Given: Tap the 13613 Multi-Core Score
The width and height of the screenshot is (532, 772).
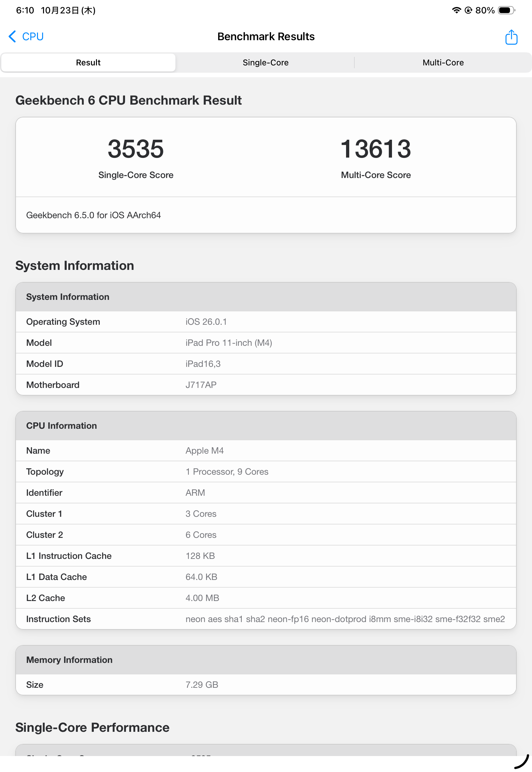Looking at the screenshot, I should [375, 149].
